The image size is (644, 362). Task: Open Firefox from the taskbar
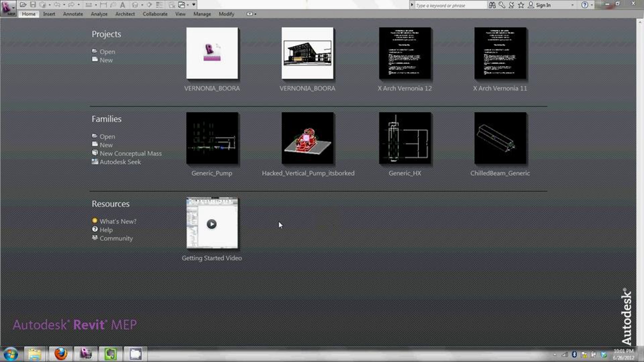tap(61, 354)
